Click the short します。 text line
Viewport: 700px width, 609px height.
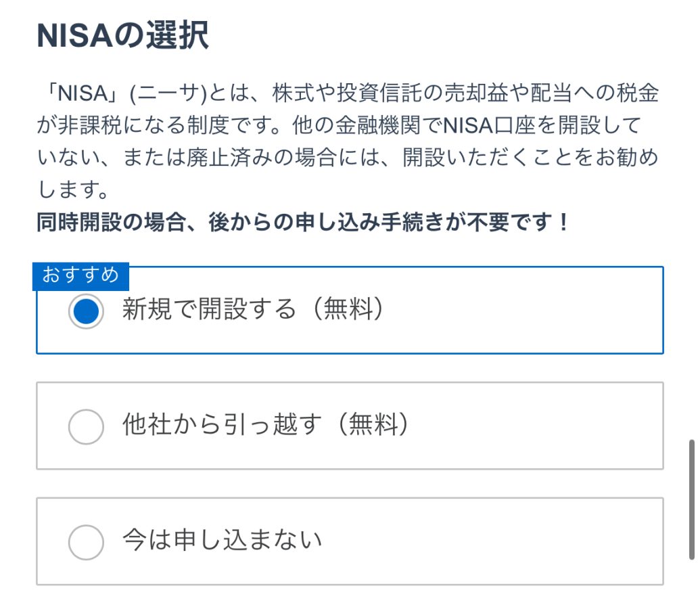[74, 190]
